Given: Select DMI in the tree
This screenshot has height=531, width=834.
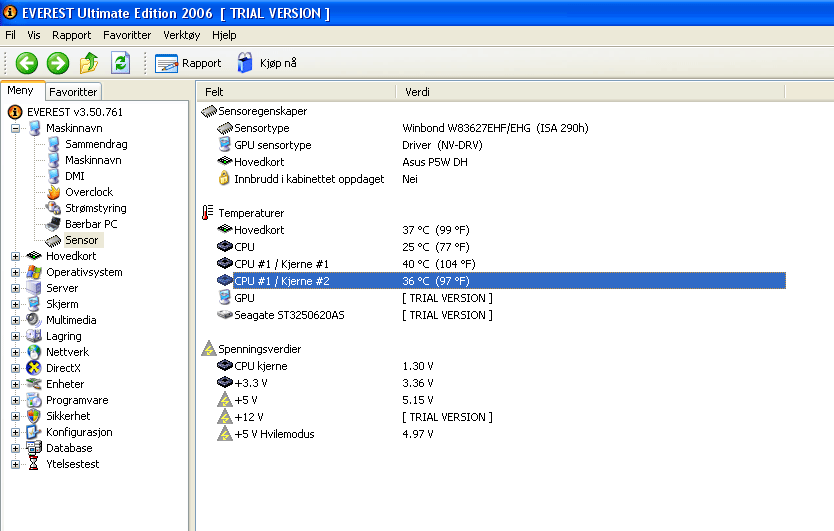Looking at the screenshot, I should 74,176.
